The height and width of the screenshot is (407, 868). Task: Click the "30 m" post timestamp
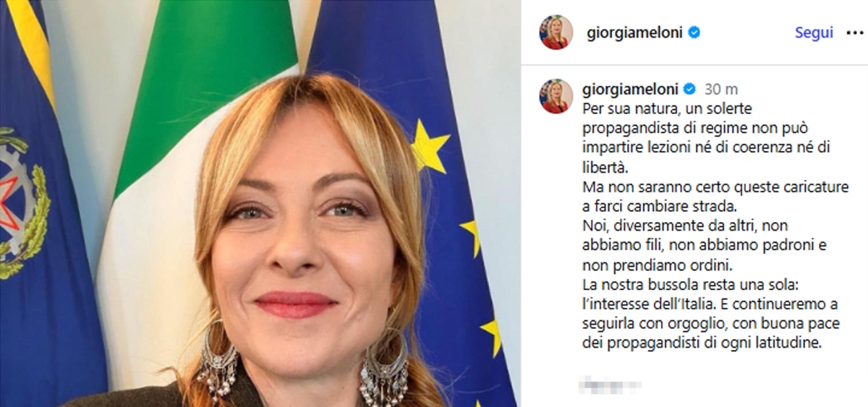coord(721,90)
